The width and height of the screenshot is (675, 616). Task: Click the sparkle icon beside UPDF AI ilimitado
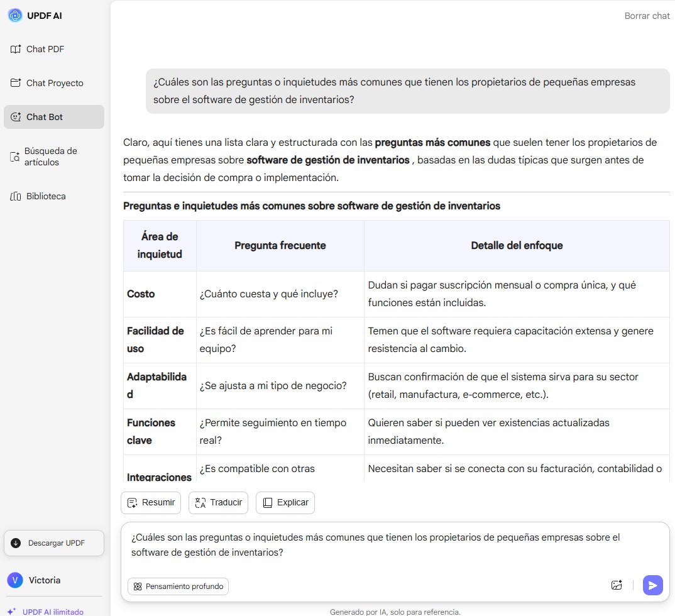click(x=12, y=611)
